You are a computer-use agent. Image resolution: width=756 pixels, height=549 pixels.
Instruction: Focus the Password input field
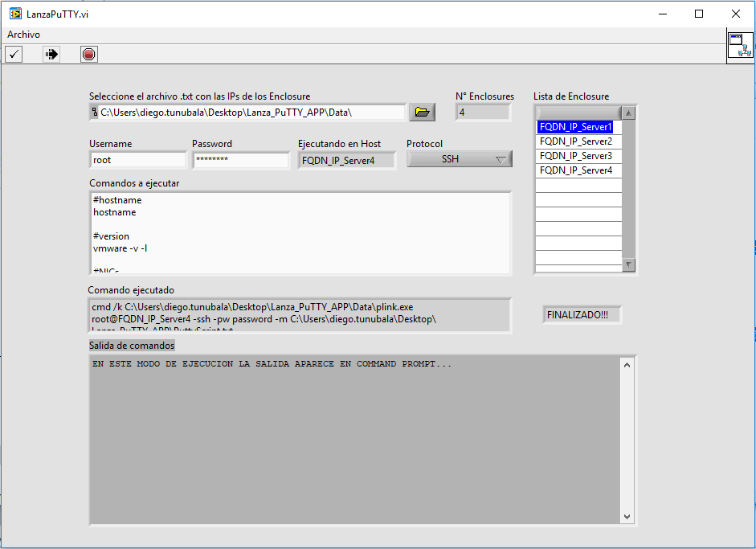pos(240,160)
